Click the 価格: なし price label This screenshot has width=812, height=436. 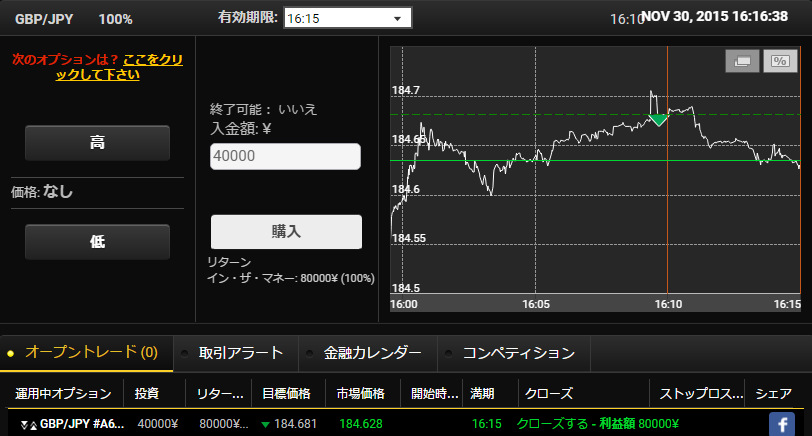point(42,192)
